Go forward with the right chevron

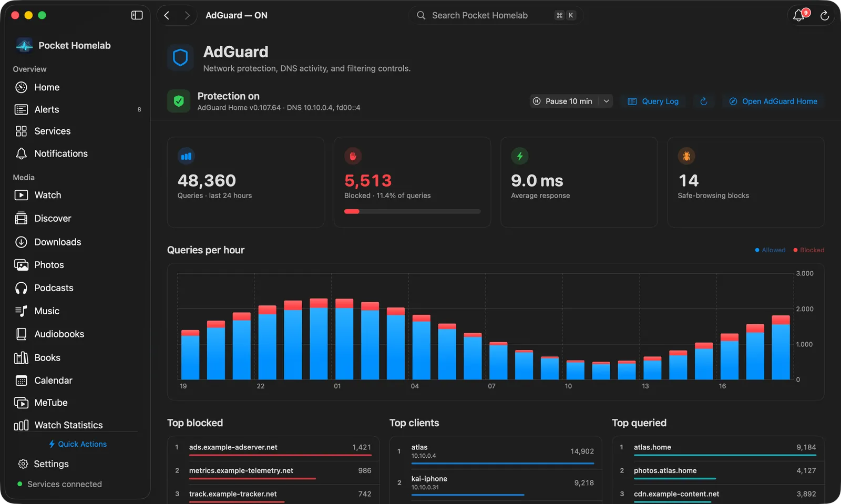(x=187, y=15)
